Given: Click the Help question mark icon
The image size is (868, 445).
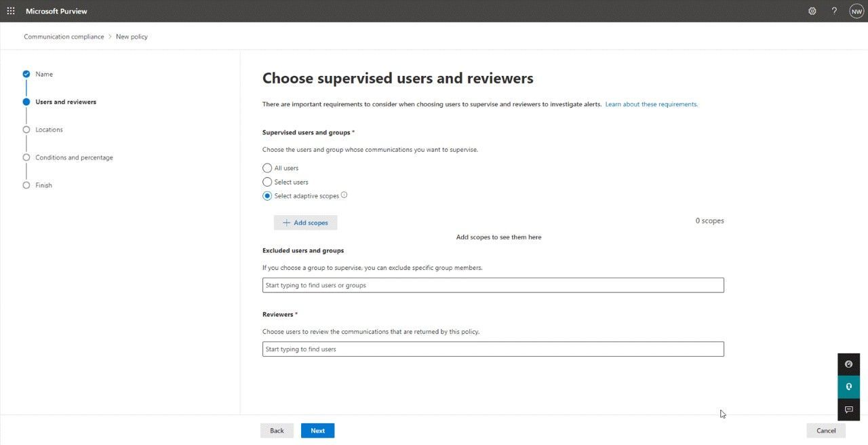Looking at the screenshot, I should click(x=834, y=11).
